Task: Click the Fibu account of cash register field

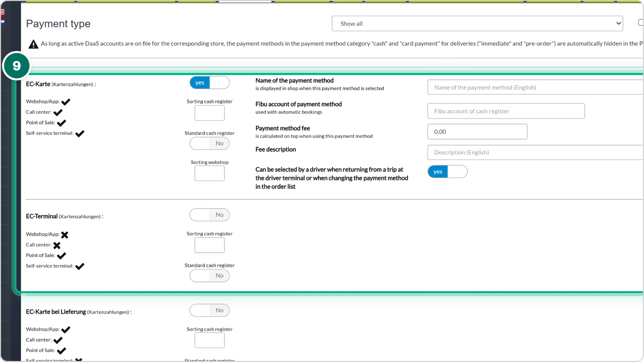Action: 506,111
